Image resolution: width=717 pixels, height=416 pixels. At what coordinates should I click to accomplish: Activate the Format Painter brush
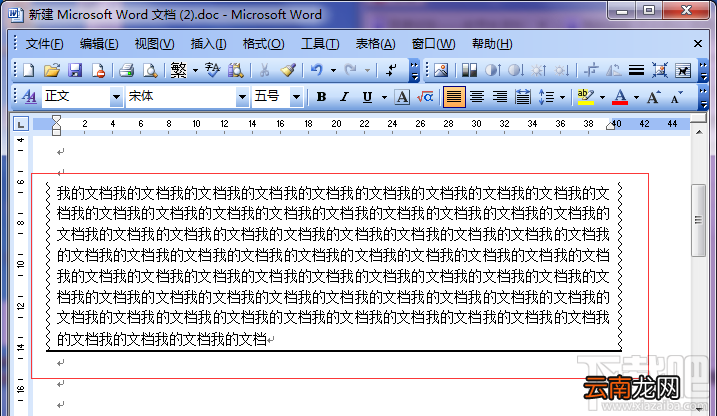point(288,70)
